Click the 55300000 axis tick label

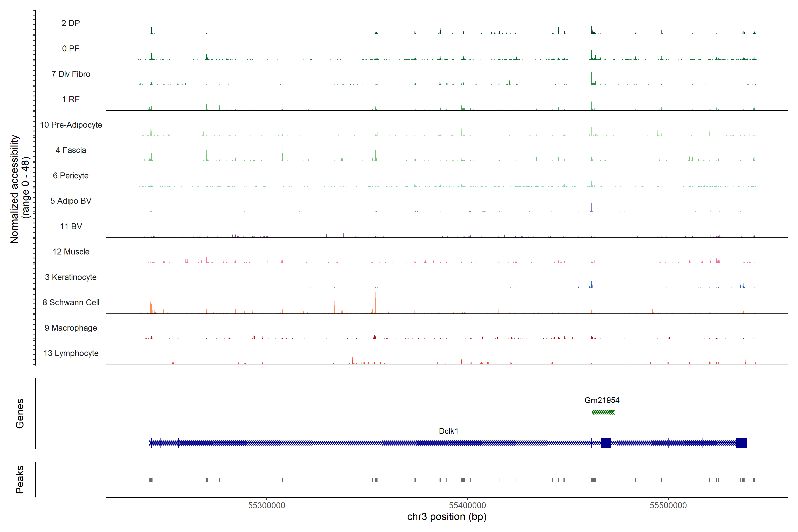266,505
